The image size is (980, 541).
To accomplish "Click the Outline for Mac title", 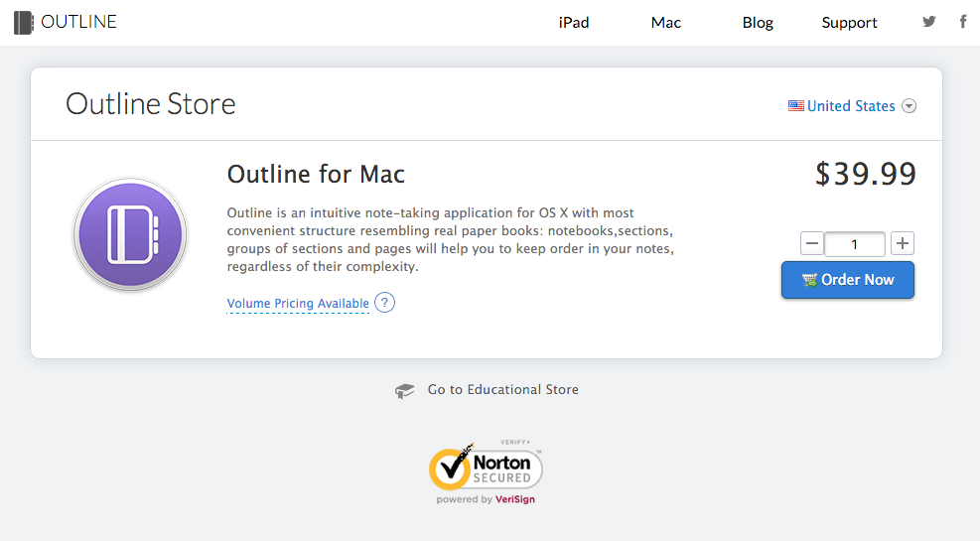I will pyautogui.click(x=316, y=175).
